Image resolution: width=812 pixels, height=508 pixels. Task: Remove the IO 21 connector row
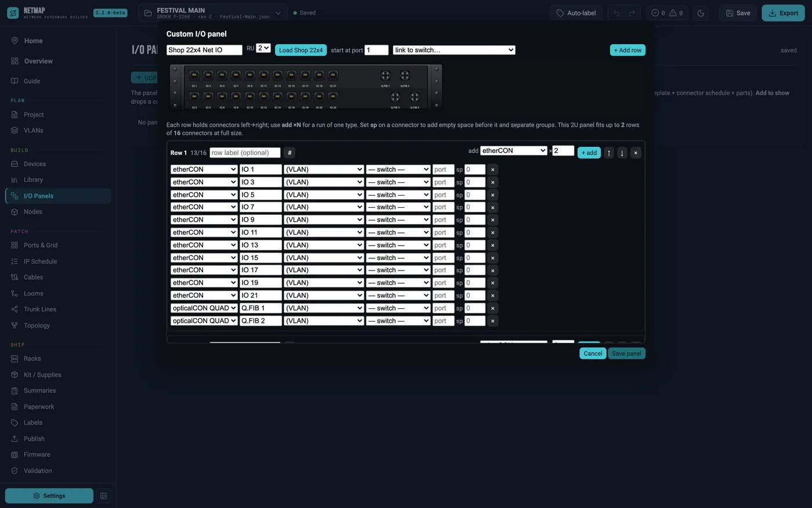(492, 296)
